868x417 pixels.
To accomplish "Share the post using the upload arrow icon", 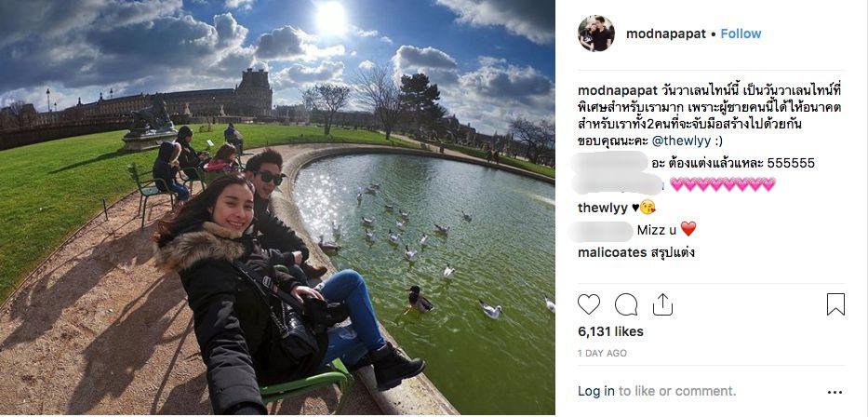I will point(662,304).
